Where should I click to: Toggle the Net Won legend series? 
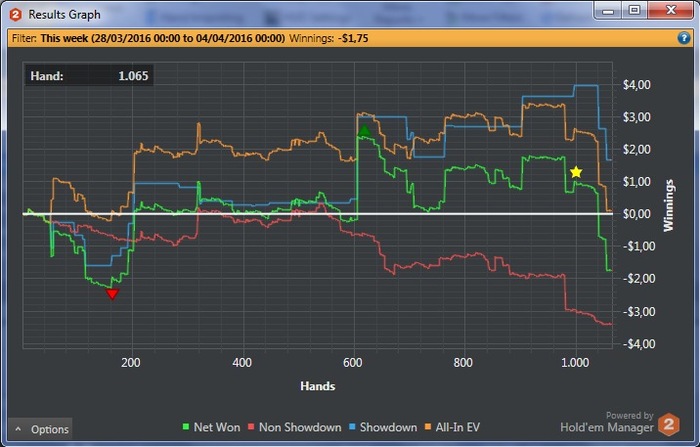pyautogui.click(x=212, y=427)
